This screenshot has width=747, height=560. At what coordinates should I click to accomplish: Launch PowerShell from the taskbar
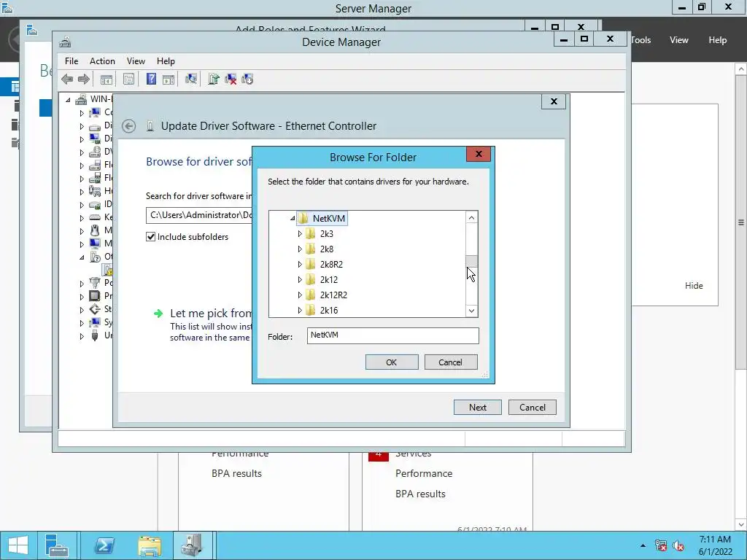[104, 545]
